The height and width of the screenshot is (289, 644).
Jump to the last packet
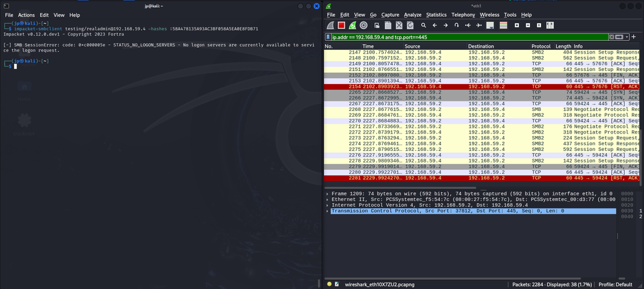pos(479,25)
